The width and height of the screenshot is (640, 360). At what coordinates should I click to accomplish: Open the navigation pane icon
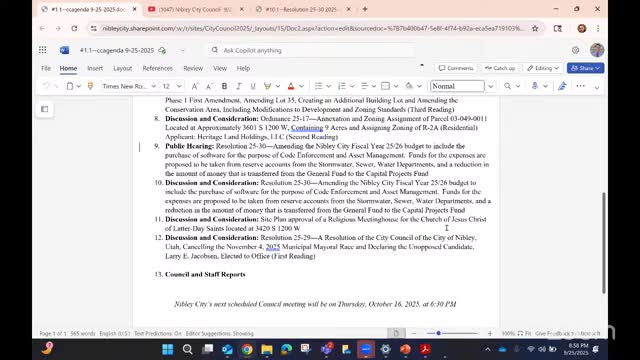(44, 109)
